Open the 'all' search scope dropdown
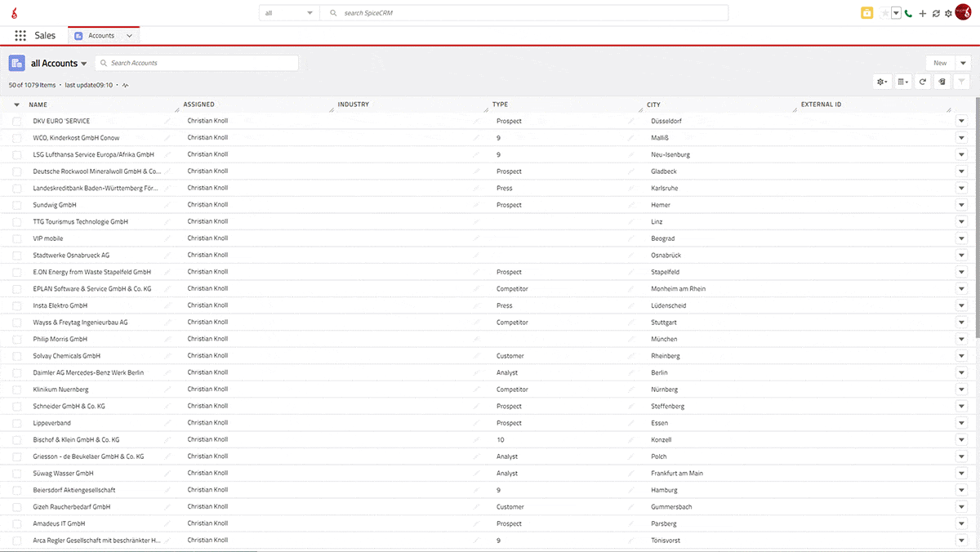Screen dimensions: 980x552 (x=288, y=13)
